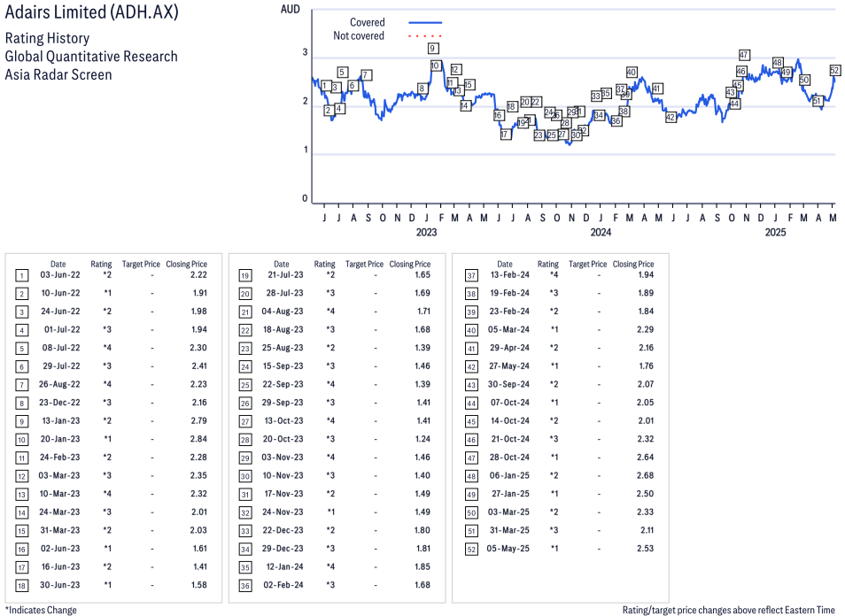
Task: Select the 2.68 closing price value
Action: point(645,475)
